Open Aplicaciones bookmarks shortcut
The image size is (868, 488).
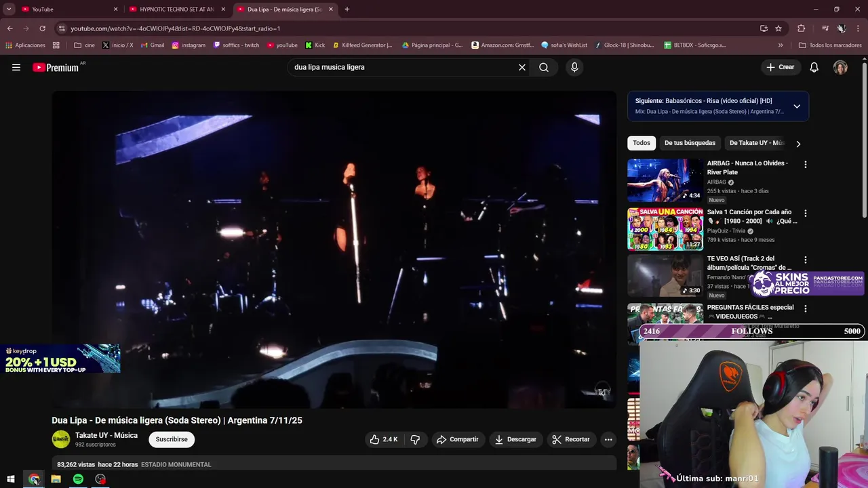coord(26,45)
